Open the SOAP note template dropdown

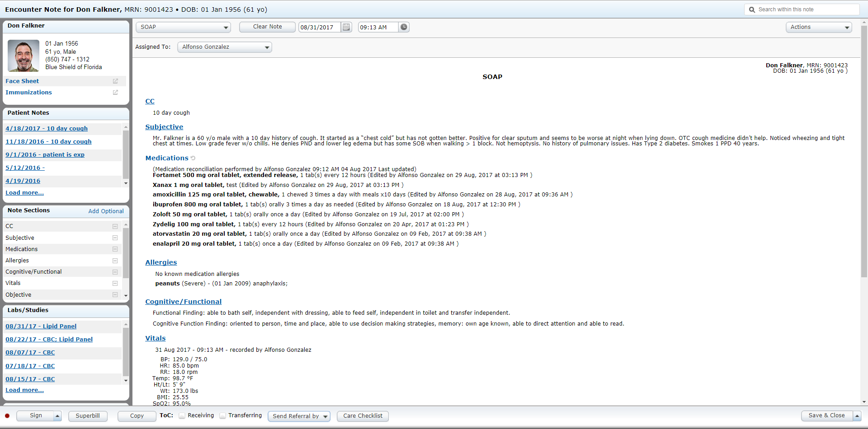pos(183,27)
